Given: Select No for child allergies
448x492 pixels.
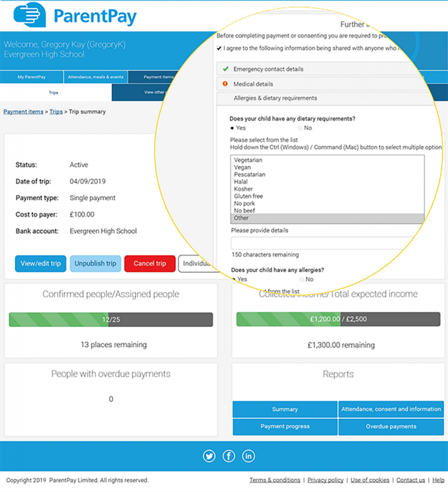Looking at the screenshot, I should (x=302, y=279).
